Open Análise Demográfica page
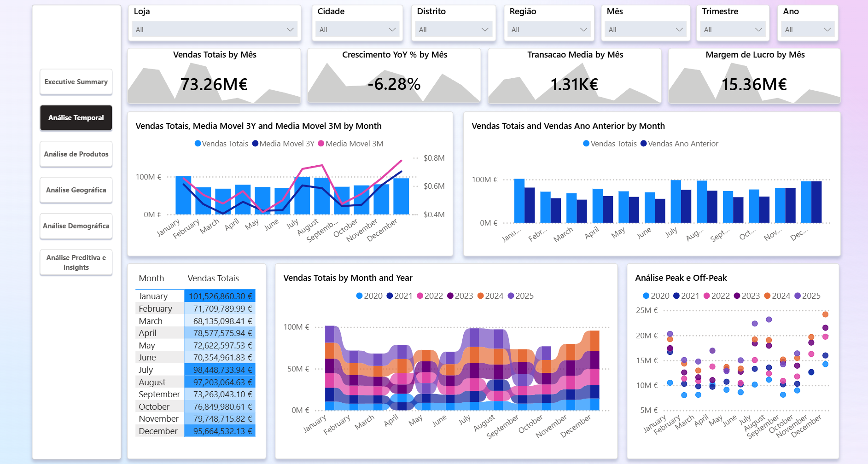868x464 pixels. 76,226
